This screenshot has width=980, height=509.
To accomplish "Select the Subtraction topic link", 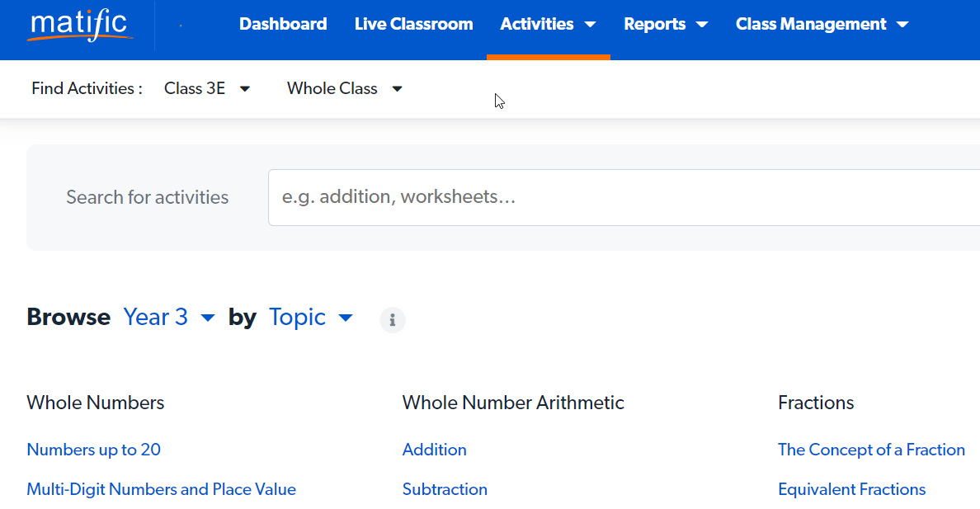I will (x=445, y=489).
